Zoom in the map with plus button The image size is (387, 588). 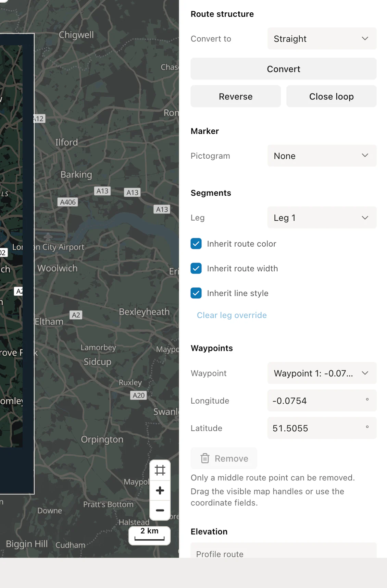(x=160, y=490)
